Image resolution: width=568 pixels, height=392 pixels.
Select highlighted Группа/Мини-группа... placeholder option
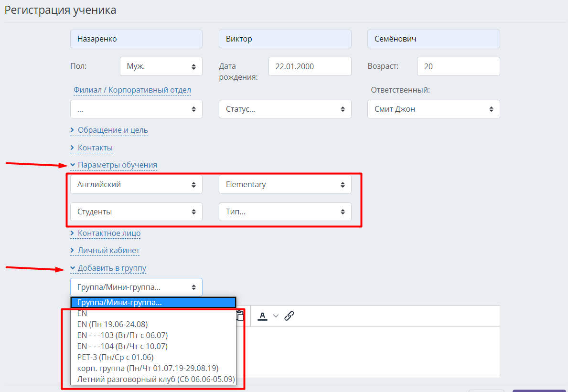(153, 302)
